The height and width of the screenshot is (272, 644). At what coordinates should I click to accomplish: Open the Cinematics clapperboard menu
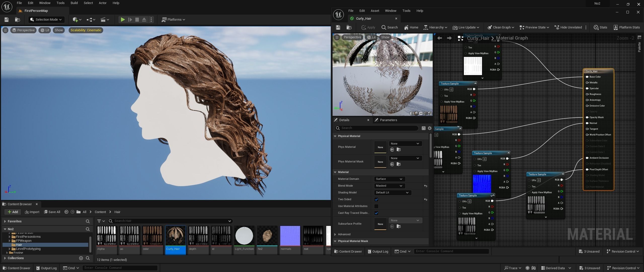(105, 20)
